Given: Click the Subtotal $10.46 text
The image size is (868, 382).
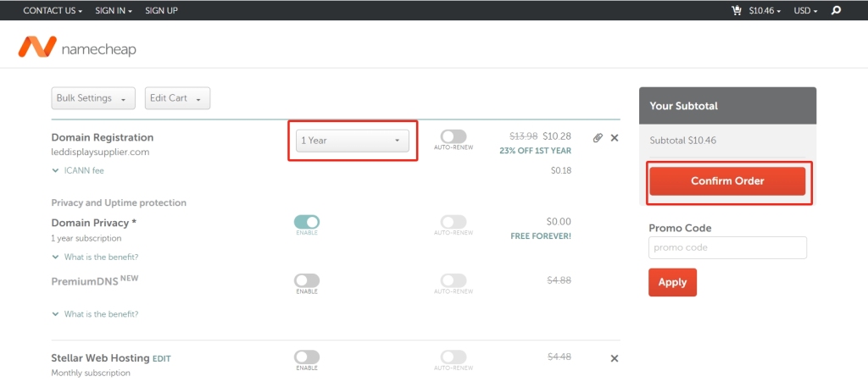Looking at the screenshot, I should tap(683, 141).
